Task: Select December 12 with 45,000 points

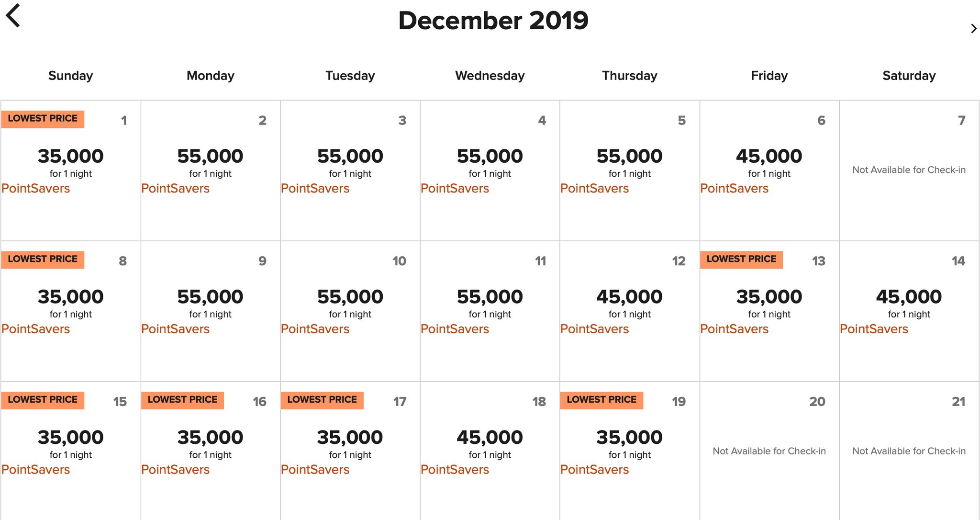Action: (629, 297)
